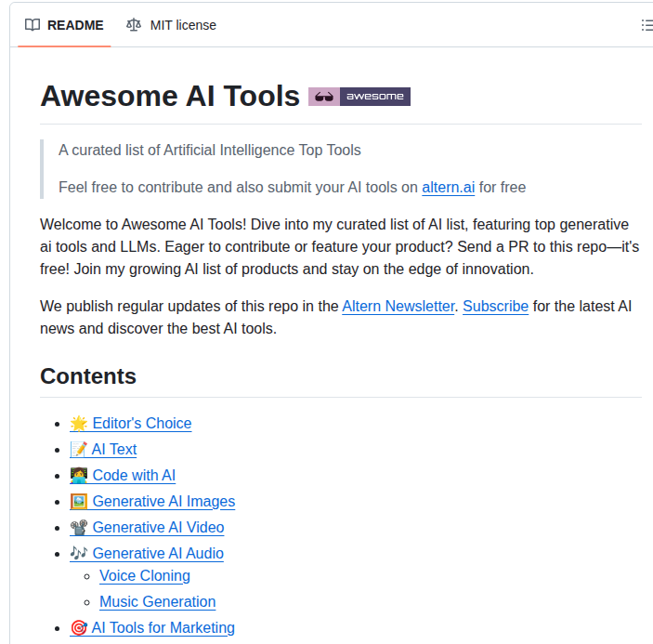This screenshot has width=653, height=644.
Task: Jump to Editor's Choice section
Action: tap(131, 423)
